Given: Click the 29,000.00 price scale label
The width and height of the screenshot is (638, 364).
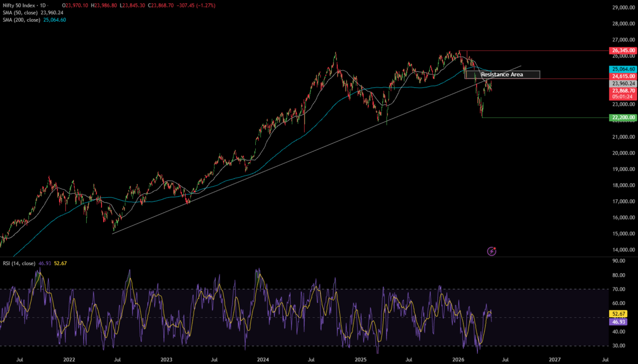Looking at the screenshot, I should (x=623, y=8).
